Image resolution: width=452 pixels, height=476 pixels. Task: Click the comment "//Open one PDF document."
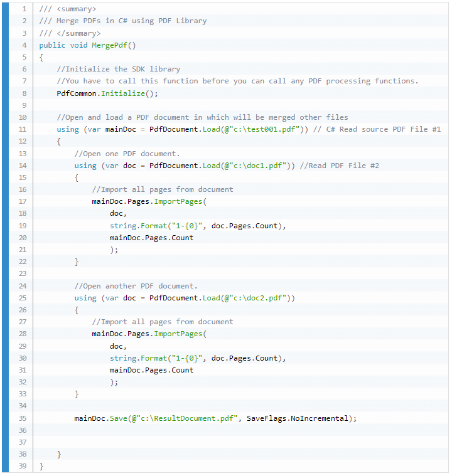[x=127, y=154]
